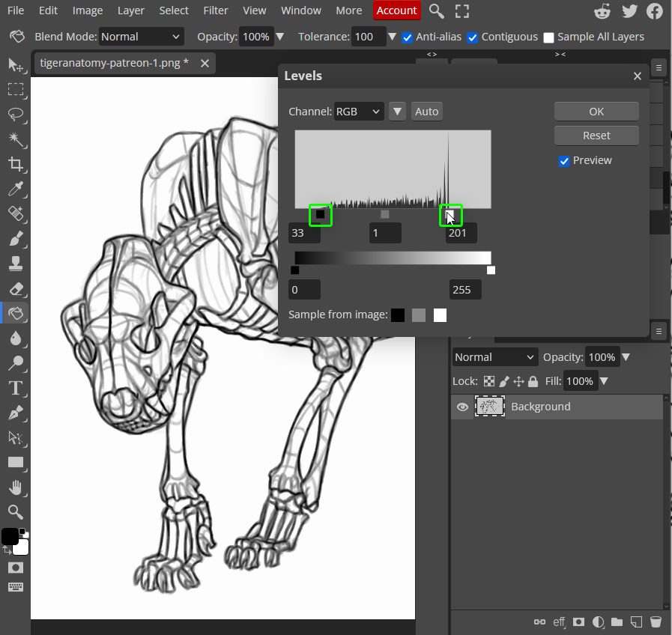Disable Anti-alias option

pyautogui.click(x=407, y=37)
